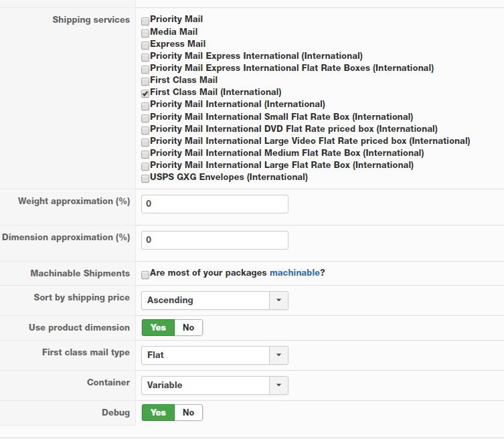
Task: Switch Debug to No
Action: [188, 412]
